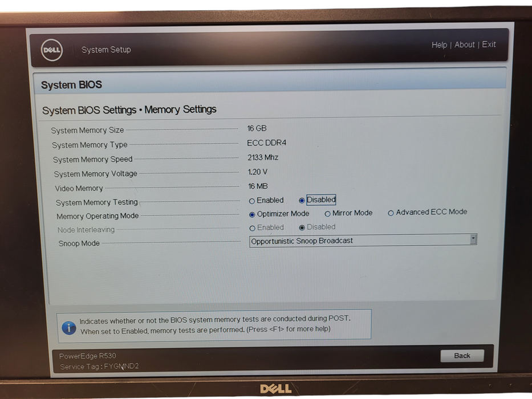532x399 pixels.
Task: Select Advanced ECC Mode radio button
Action: pyautogui.click(x=391, y=213)
